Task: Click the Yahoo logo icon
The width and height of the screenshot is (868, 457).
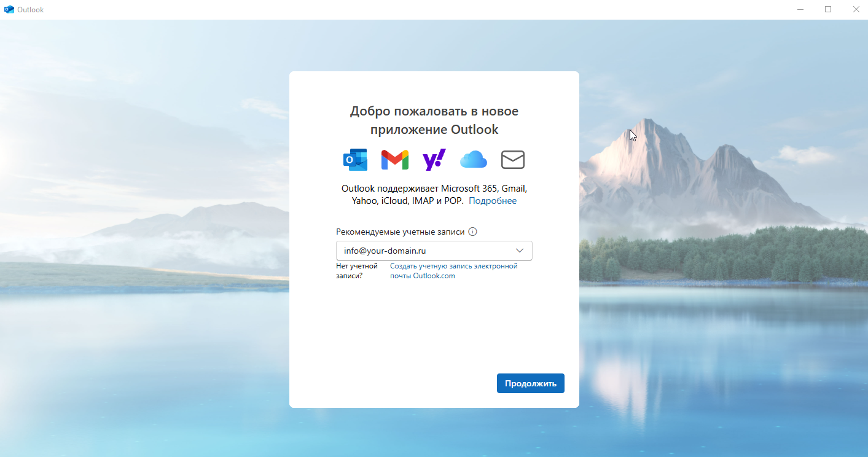Action: (434, 160)
